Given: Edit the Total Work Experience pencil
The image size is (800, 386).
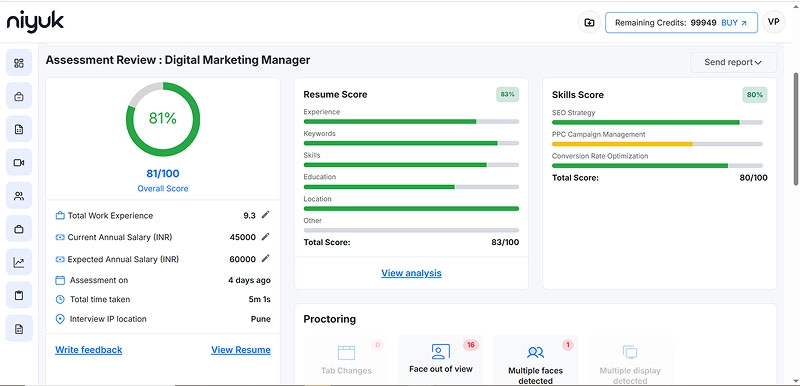Looking at the screenshot, I should click(x=265, y=215).
